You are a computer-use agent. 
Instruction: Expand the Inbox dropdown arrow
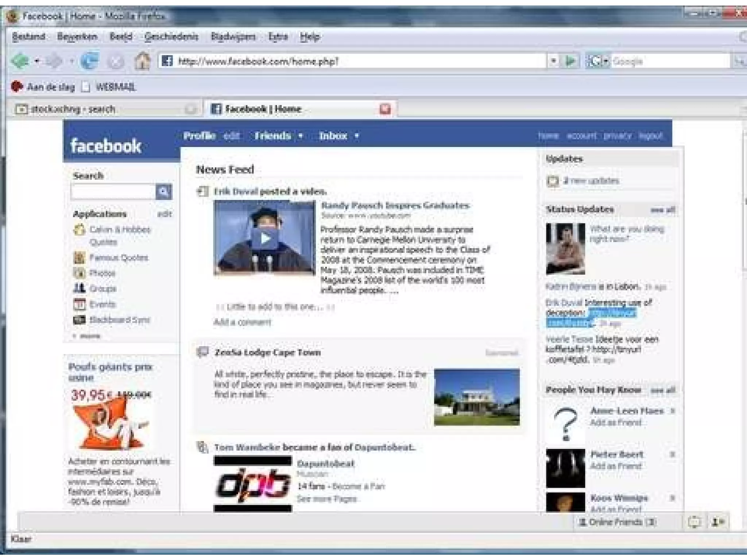357,136
